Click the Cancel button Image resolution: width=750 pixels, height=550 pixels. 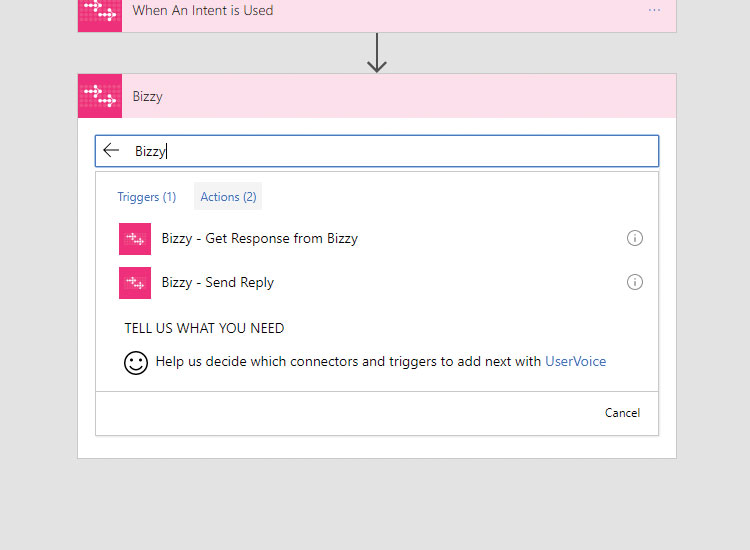click(622, 413)
